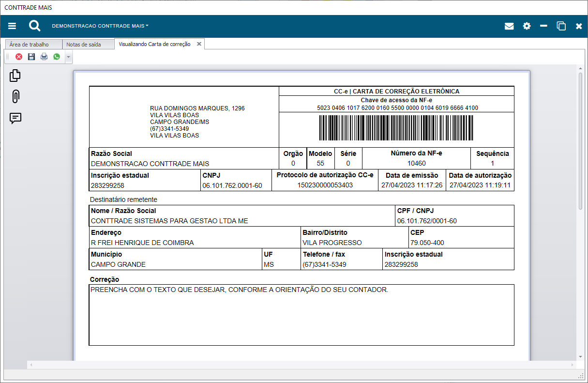Click the emission date 27/04/2023 11:17:26
The height and width of the screenshot is (383, 588).
click(x=412, y=185)
